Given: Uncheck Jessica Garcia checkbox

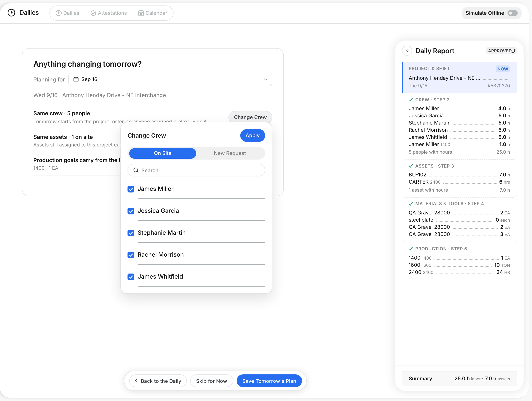Looking at the screenshot, I should tap(131, 211).
